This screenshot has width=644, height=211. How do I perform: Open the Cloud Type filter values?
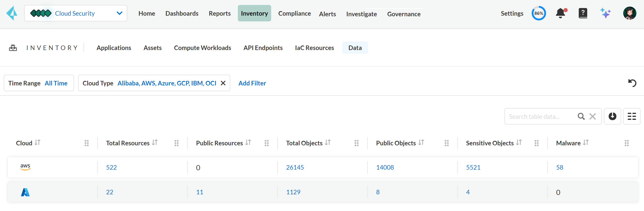(x=167, y=83)
